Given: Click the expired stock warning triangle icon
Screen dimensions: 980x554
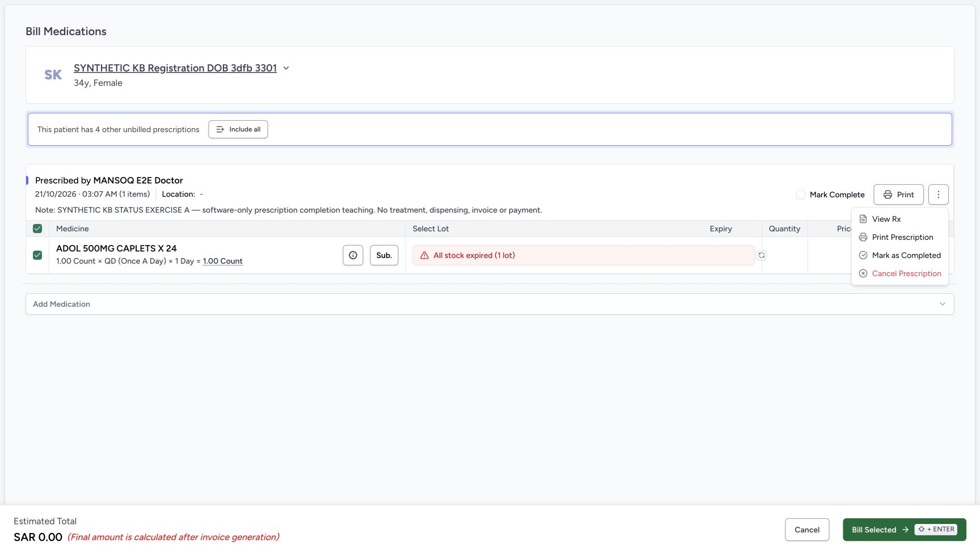Looking at the screenshot, I should [x=424, y=255].
